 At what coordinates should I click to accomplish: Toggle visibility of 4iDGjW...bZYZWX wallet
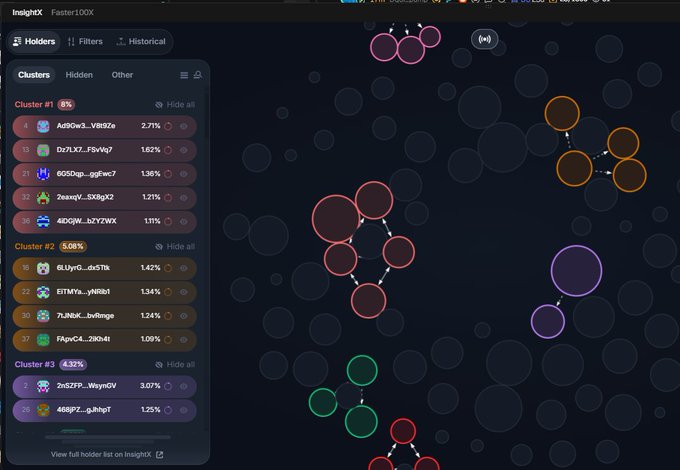[184, 221]
